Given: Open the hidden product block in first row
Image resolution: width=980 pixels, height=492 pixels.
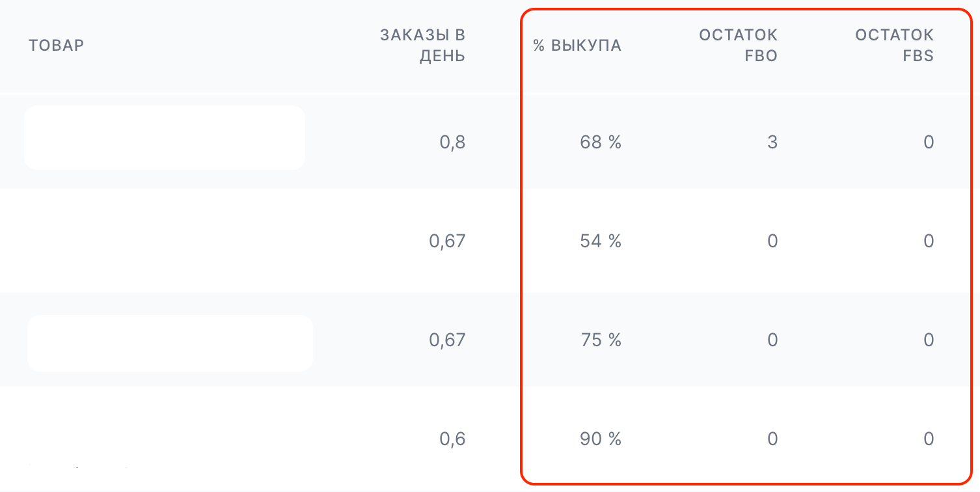Looking at the screenshot, I should pos(164,138).
